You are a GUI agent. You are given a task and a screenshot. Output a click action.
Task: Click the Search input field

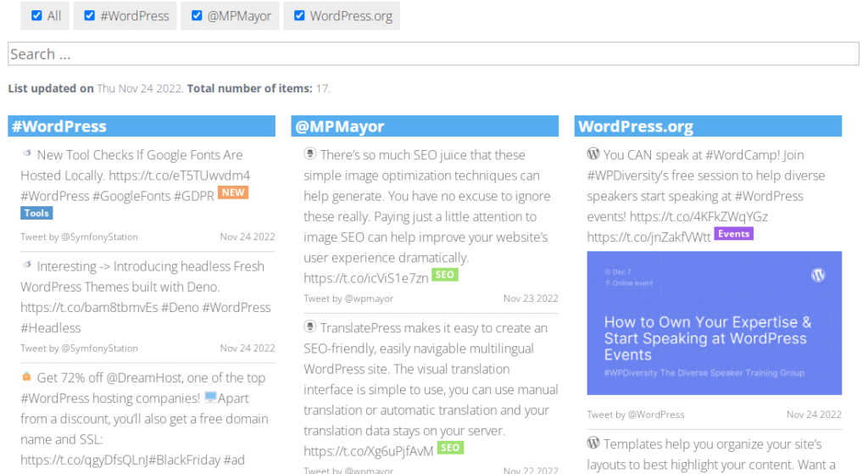click(433, 54)
